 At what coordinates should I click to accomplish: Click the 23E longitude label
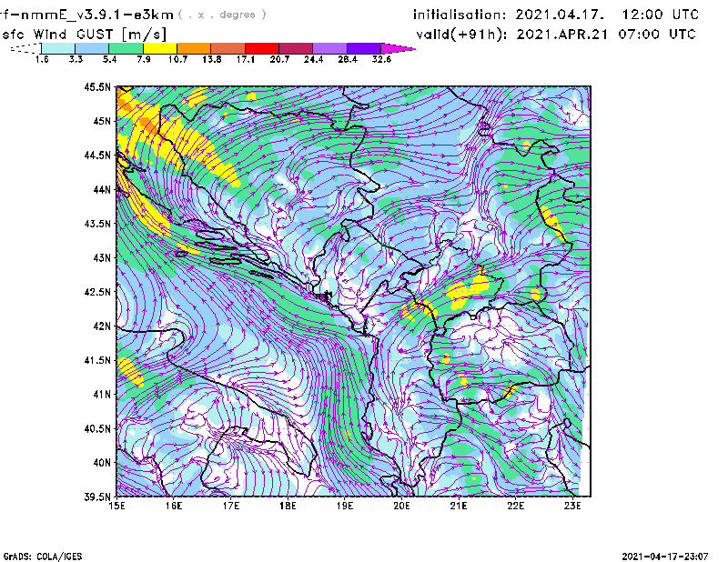(x=572, y=506)
